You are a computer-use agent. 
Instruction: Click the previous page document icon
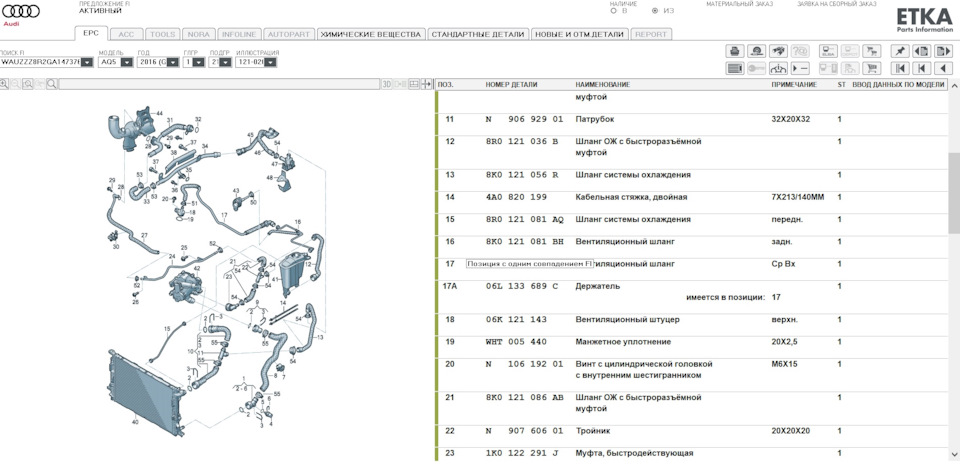click(922, 51)
